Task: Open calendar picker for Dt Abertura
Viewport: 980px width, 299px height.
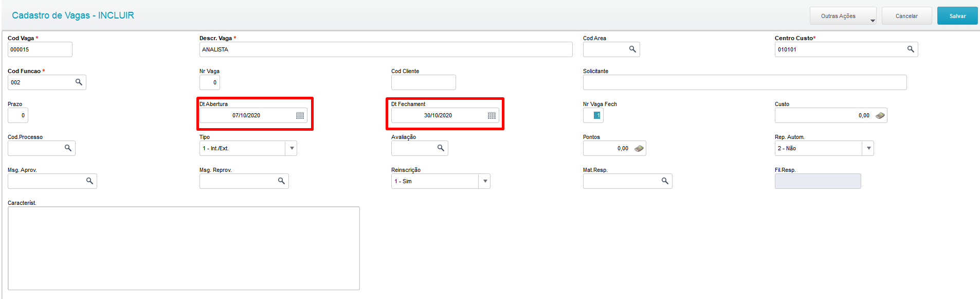Action: pos(300,115)
